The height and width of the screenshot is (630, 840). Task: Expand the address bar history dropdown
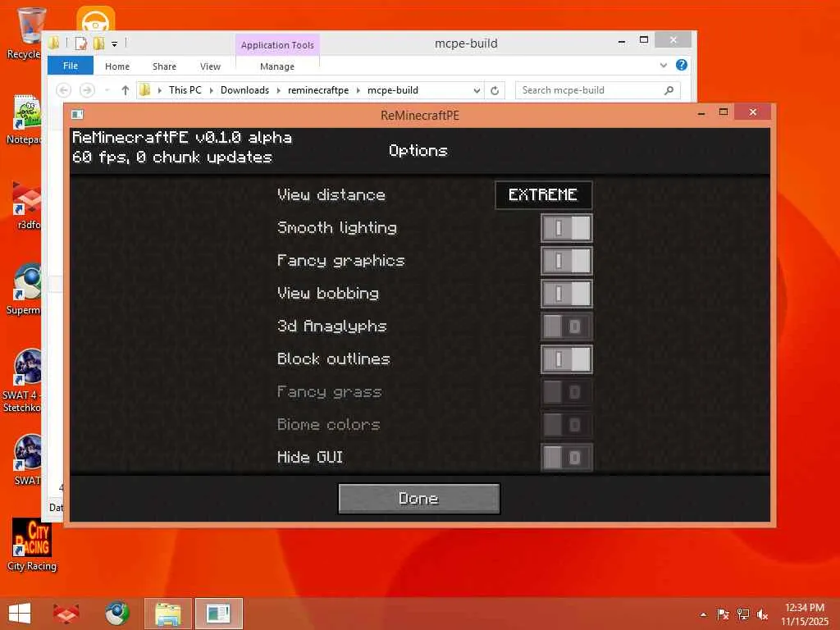tap(477, 90)
